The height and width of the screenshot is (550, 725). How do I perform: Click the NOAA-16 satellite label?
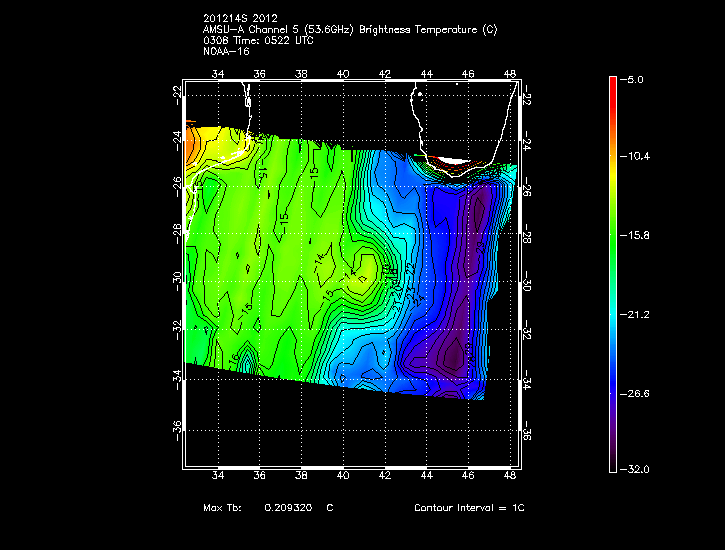[x=226, y=50]
